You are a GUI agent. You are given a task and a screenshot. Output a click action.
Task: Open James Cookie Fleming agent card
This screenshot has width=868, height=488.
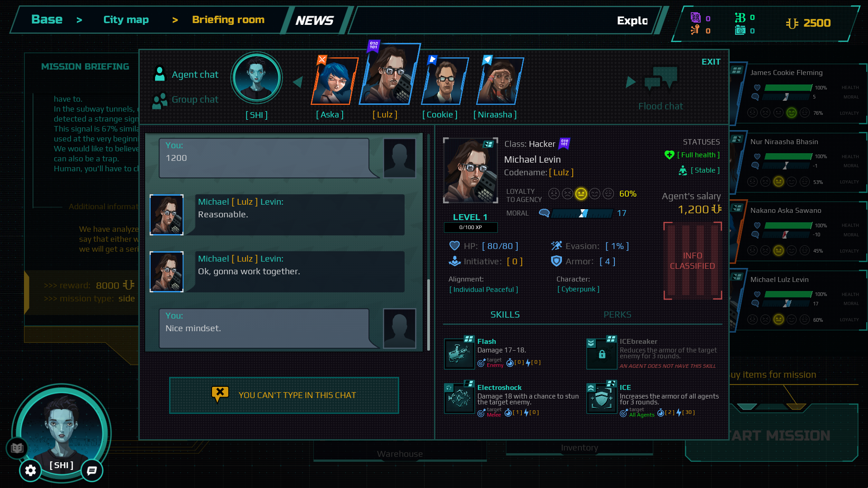coord(798,94)
